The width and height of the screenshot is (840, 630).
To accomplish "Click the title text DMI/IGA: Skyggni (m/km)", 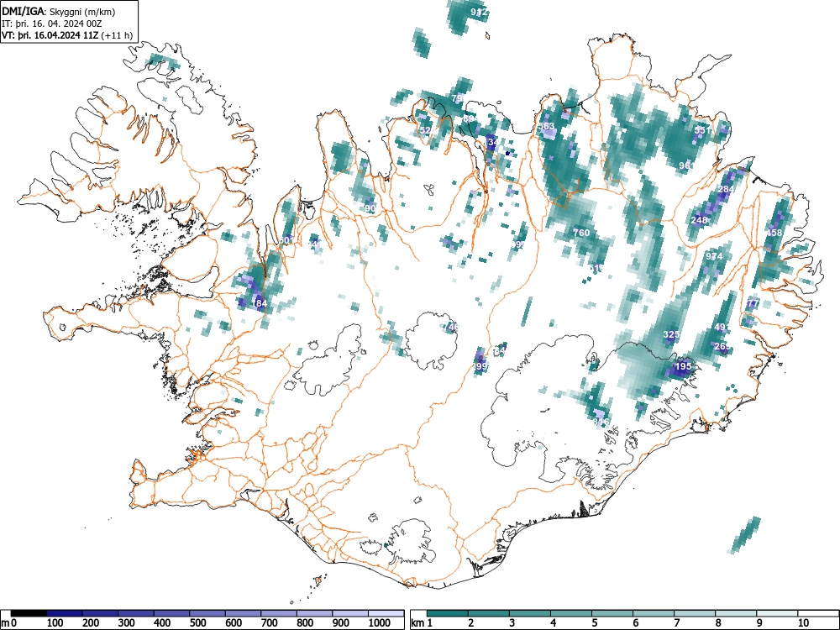I will pyautogui.click(x=59, y=12).
